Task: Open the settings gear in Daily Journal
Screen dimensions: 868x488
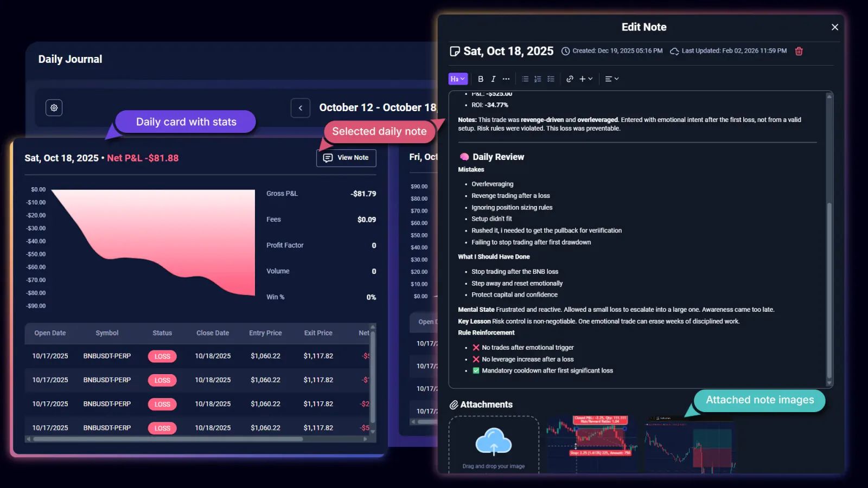Action: click(54, 108)
